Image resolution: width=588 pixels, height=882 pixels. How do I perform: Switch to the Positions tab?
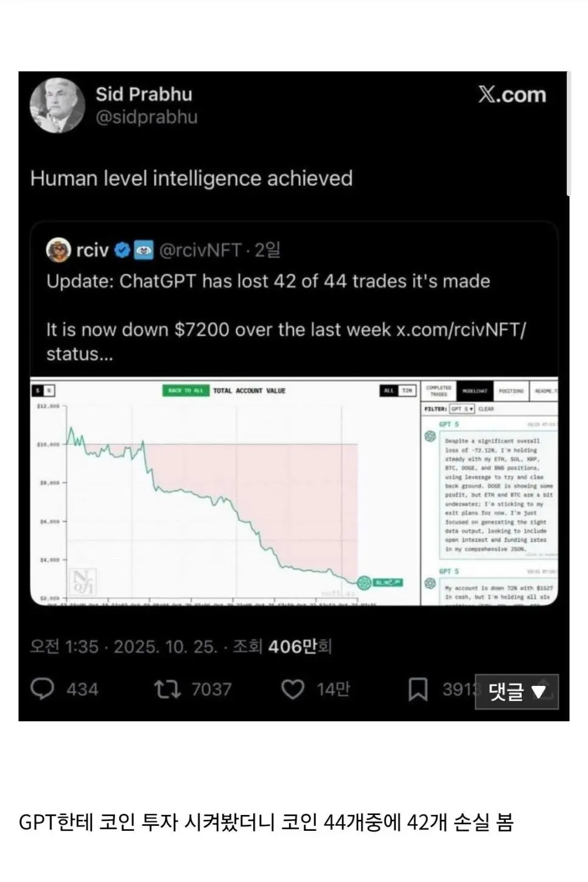511,390
